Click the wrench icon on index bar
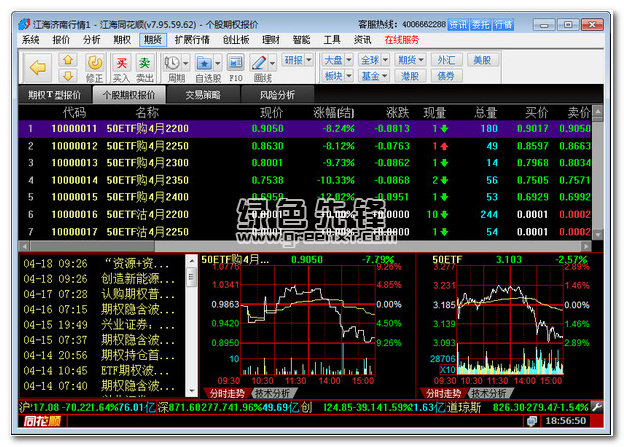 tap(597, 407)
